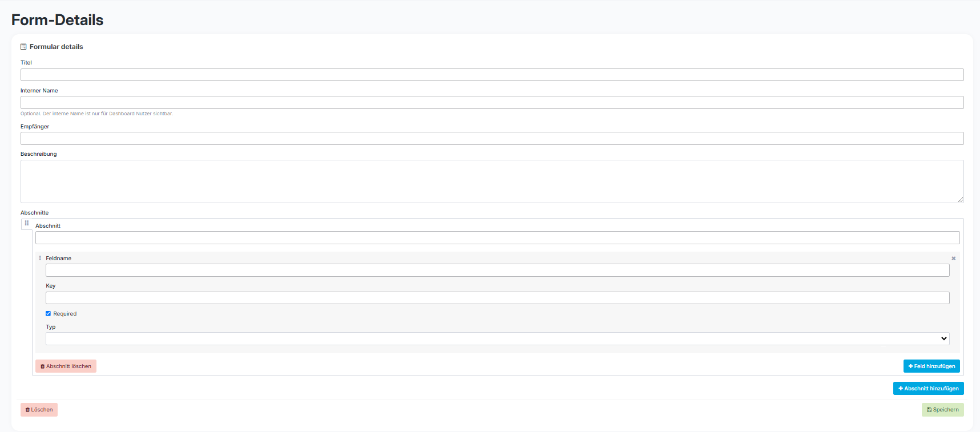Click the section drag handle icon

[x=26, y=223]
